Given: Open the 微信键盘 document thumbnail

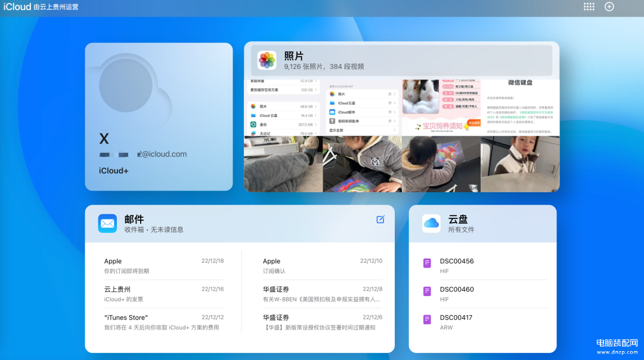Looking at the screenshot, I should (520, 107).
